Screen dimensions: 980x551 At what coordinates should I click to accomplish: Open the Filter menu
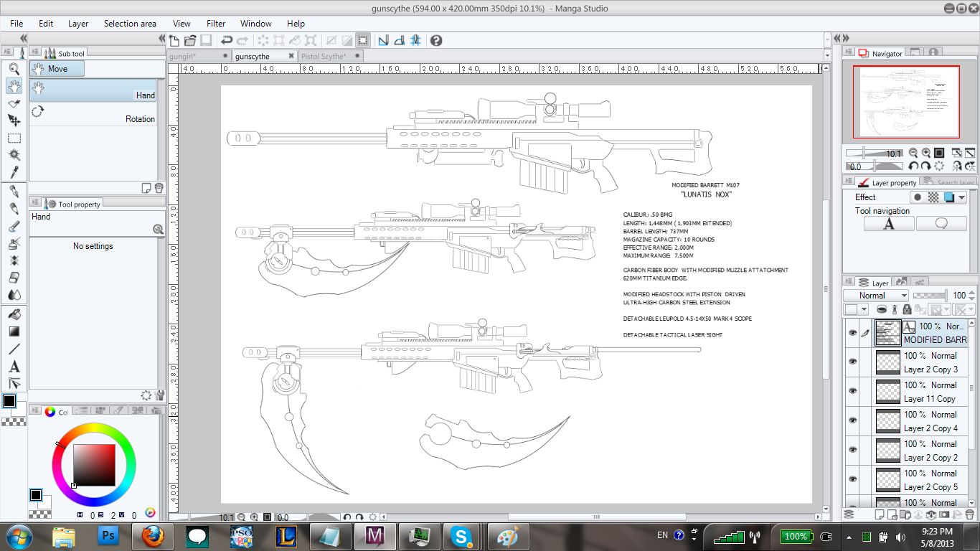pos(216,24)
